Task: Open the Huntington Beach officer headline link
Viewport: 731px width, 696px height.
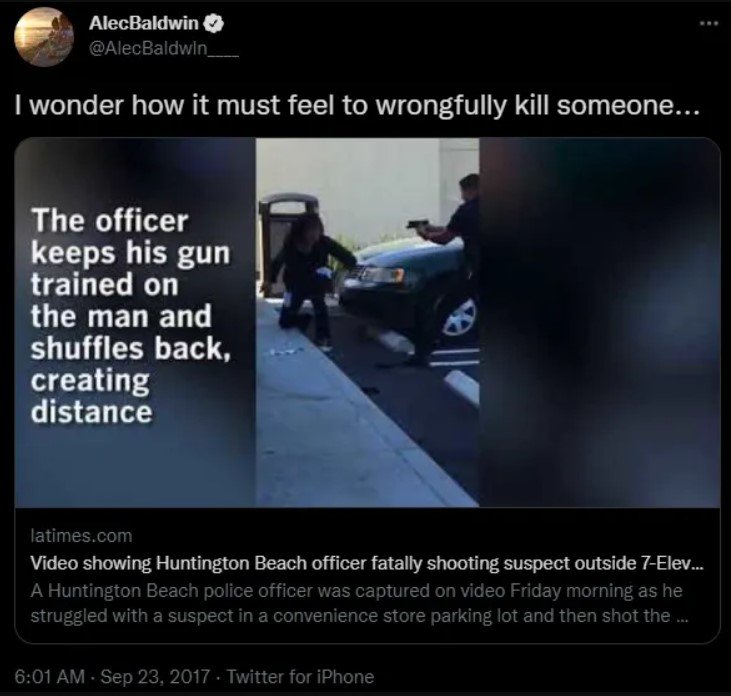Action: [x=367, y=563]
